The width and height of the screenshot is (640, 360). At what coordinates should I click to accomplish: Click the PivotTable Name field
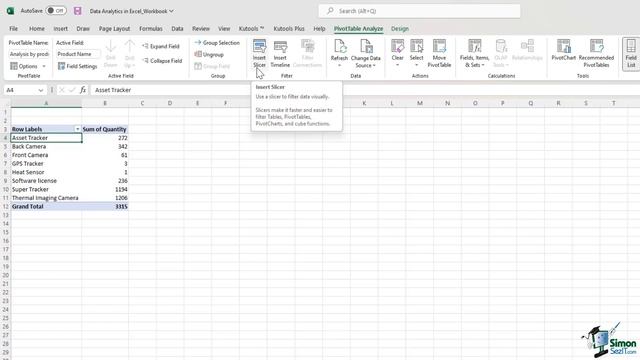tap(29, 54)
